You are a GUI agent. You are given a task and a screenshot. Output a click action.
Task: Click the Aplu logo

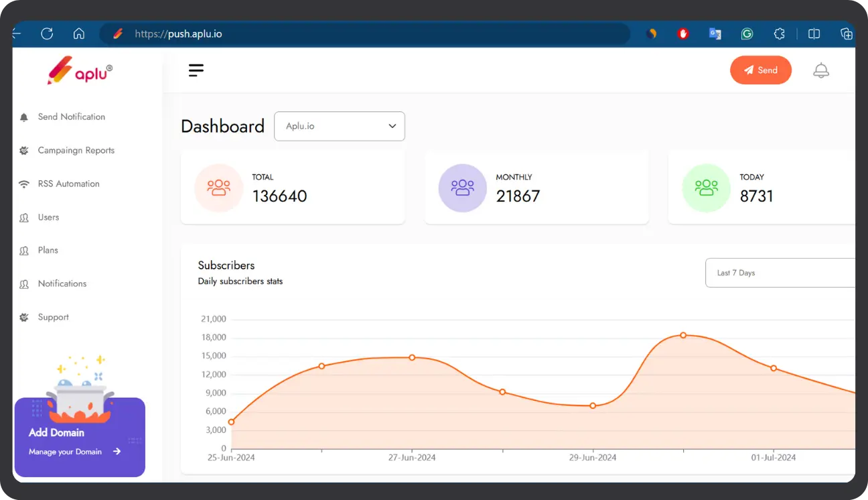click(x=80, y=70)
